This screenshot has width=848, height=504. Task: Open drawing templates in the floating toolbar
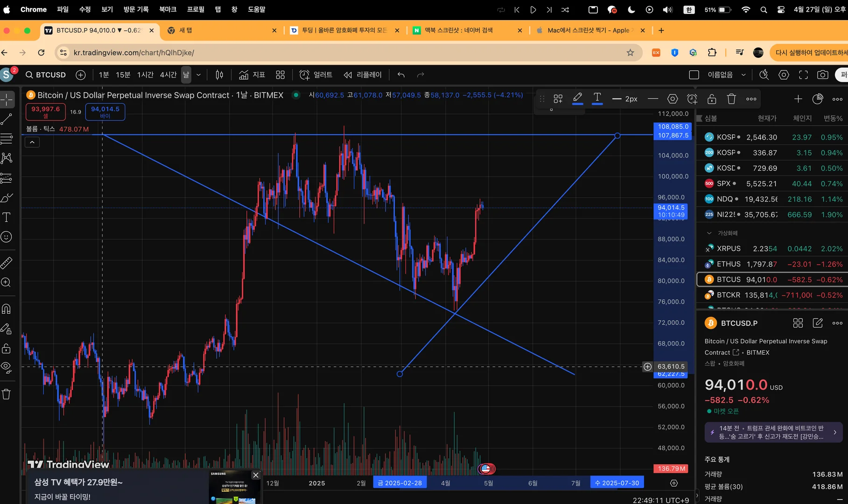[x=558, y=99]
